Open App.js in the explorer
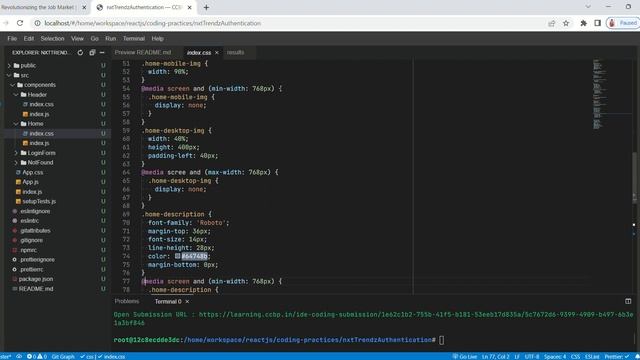Viewport: 640px width, 360px height. point(30,182)
